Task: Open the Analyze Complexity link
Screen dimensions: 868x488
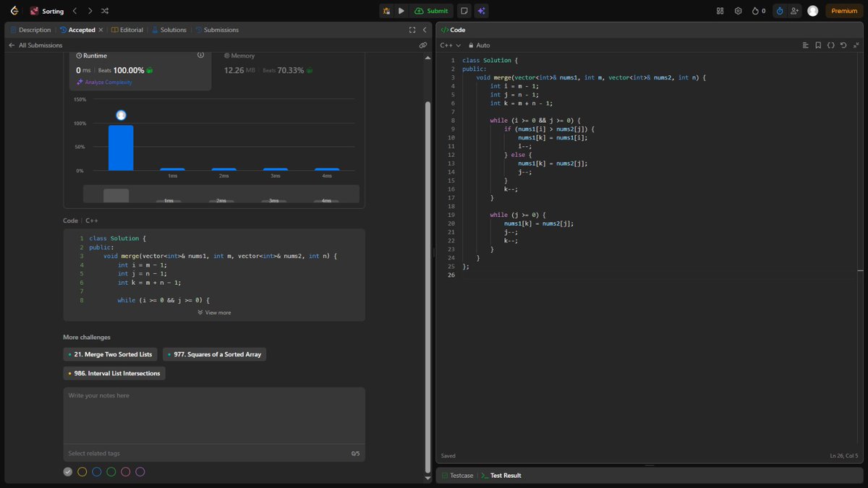Action: (104, 82)
